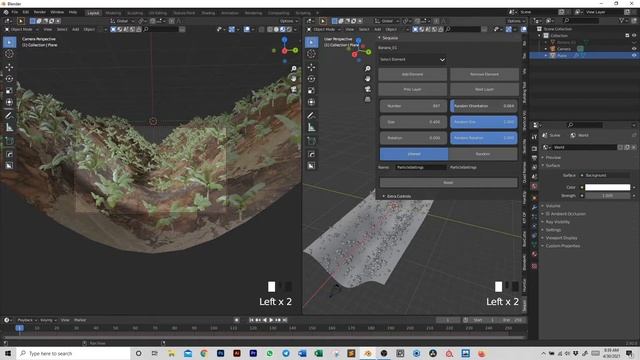This screenshot has width=640, height=360.
Task: Toggle Plane visibility eye in outliner
Action: (x=634, y=55)
